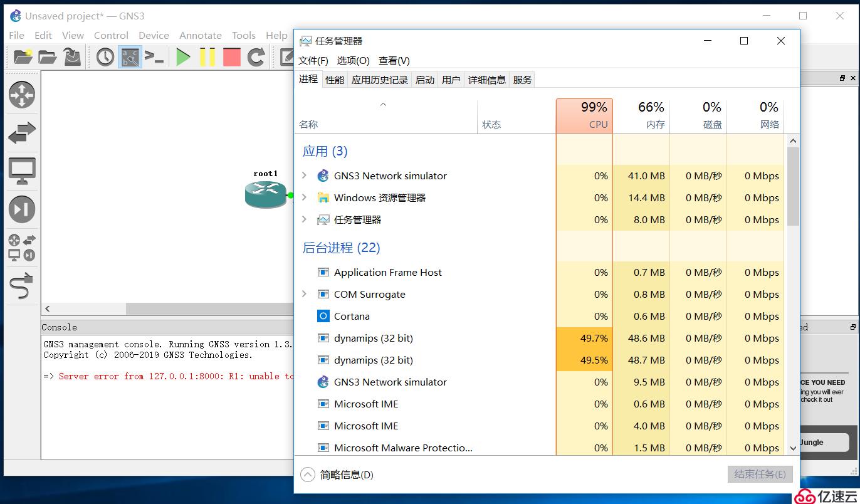Stop all devices with red square icon

(x=232, y=57)
